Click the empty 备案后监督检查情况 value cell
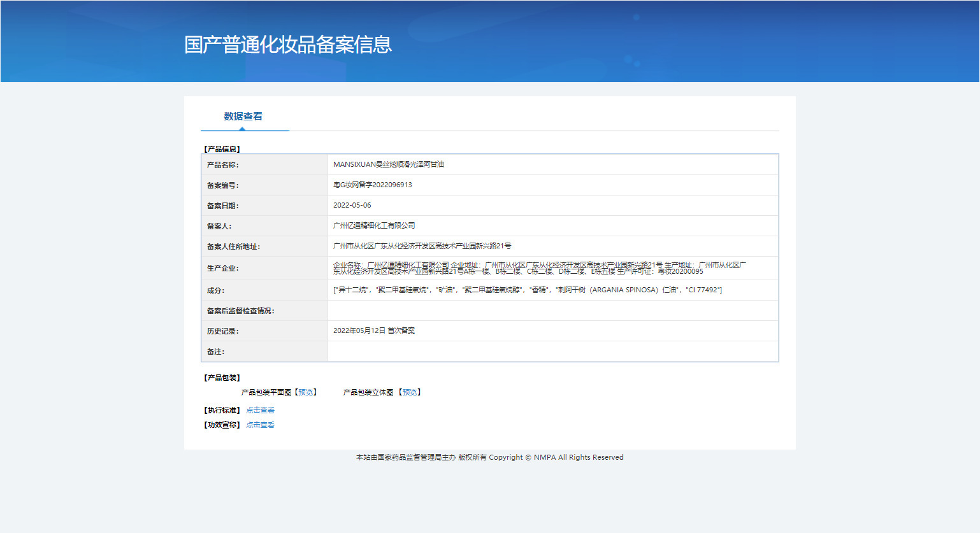This screenshot has height=533, width=980. click(553, 311)
